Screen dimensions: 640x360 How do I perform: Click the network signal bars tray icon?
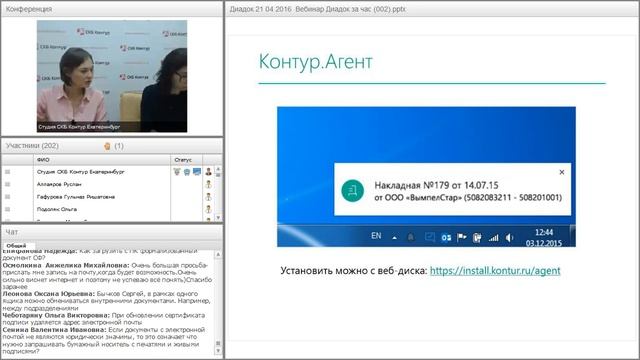[493, 238]
